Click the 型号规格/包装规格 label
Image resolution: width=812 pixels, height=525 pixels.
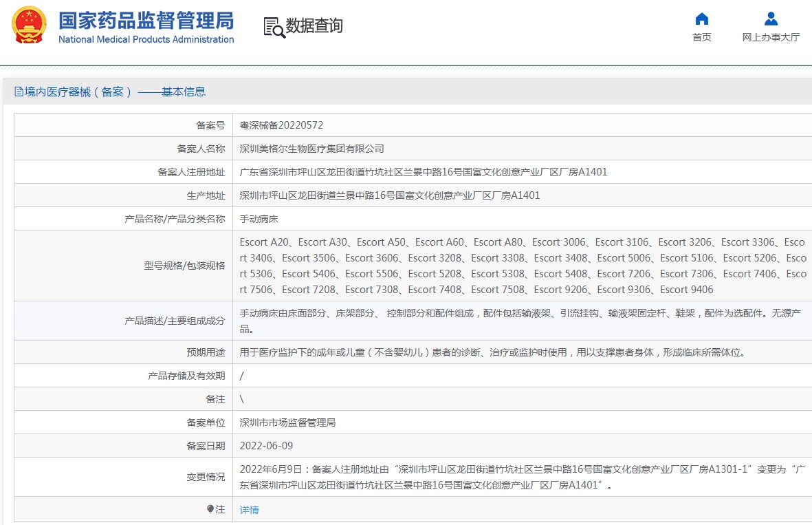pos(184,266)
